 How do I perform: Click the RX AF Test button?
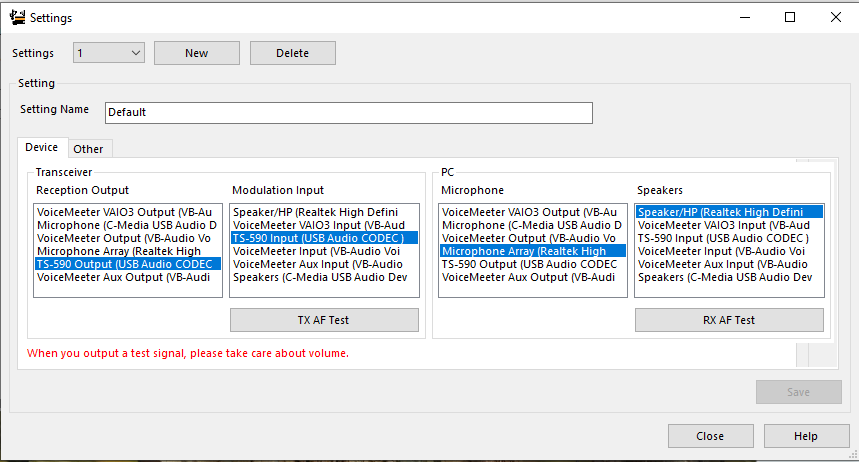pos(729,320)
